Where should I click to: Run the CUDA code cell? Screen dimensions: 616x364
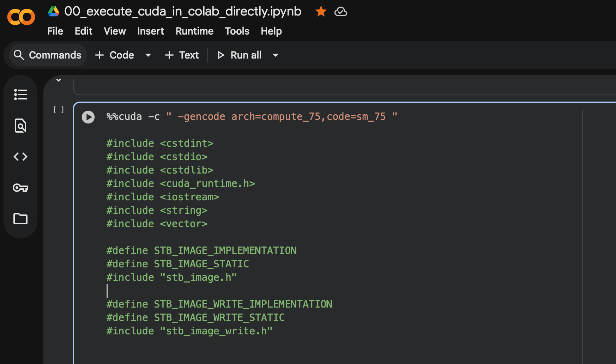tap(88, 117)
